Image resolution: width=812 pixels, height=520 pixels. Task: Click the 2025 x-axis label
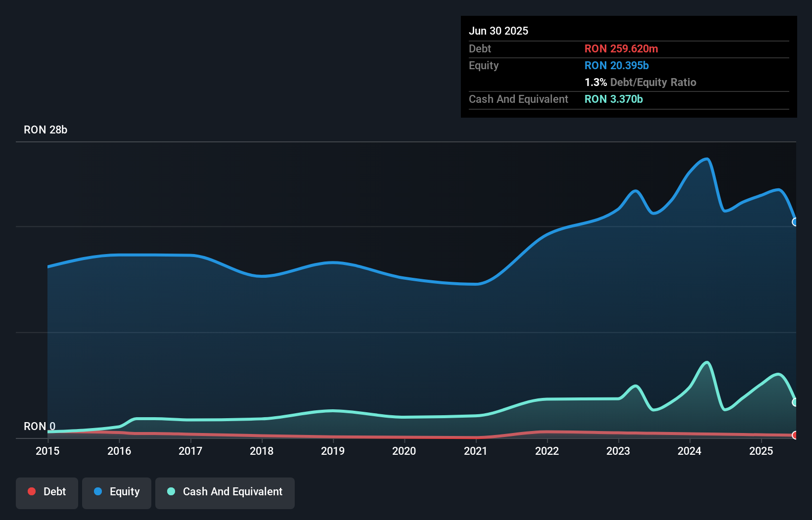pyautogui.click(x=761, y=451)
